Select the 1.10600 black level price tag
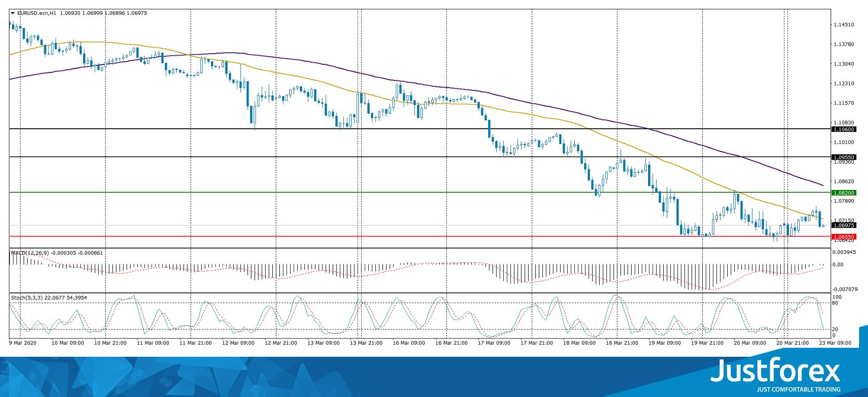Screen dimensions: 868x397 click(x=843, y=129)
